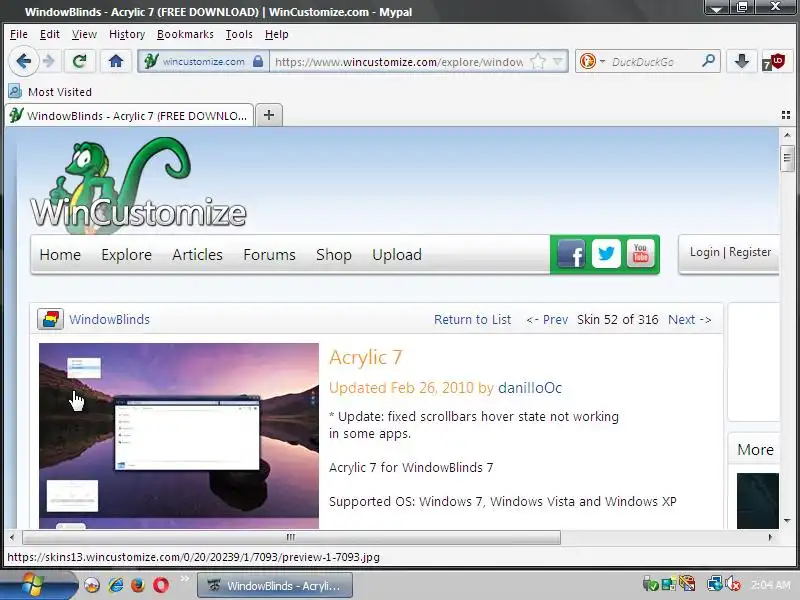
Task: Open the Help menu
Action: click(x=277, y=34)
